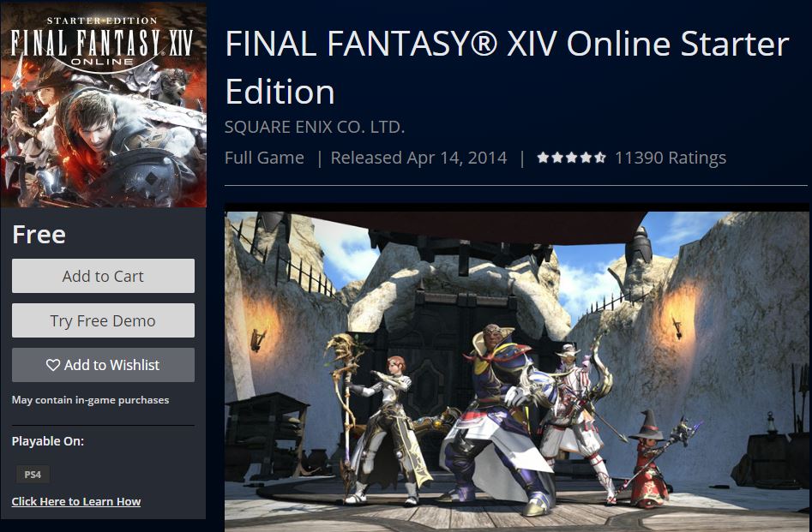
Task: Open the Click Here to Learn How link
Action: tap(76, 501)
